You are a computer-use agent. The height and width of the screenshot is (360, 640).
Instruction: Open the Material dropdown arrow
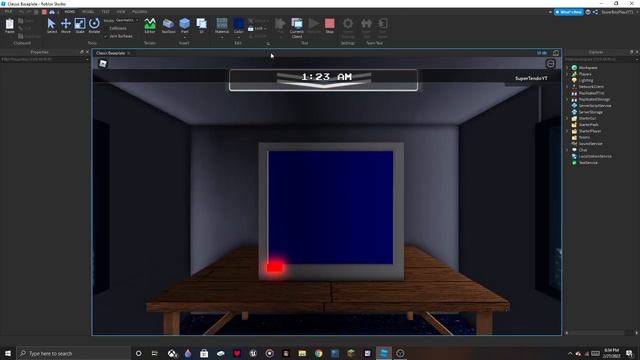click(x=222, y=38)
